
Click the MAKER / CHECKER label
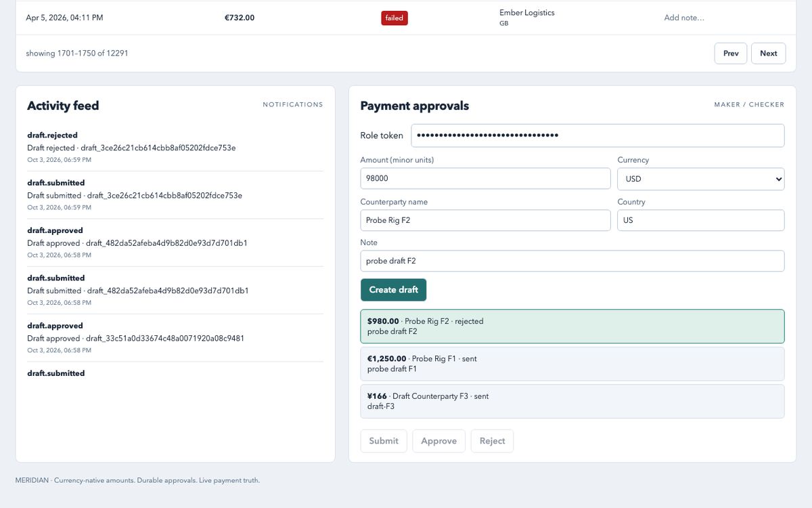tap(749, 104)
